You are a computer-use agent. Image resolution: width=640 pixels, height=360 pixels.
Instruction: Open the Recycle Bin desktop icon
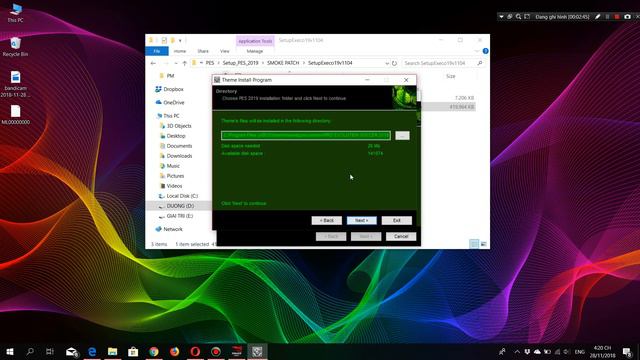click(16, 47)
